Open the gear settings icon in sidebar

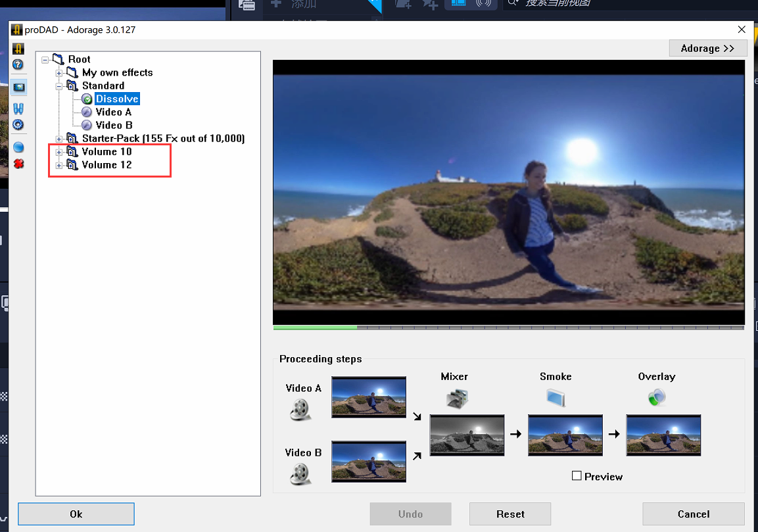18,125
